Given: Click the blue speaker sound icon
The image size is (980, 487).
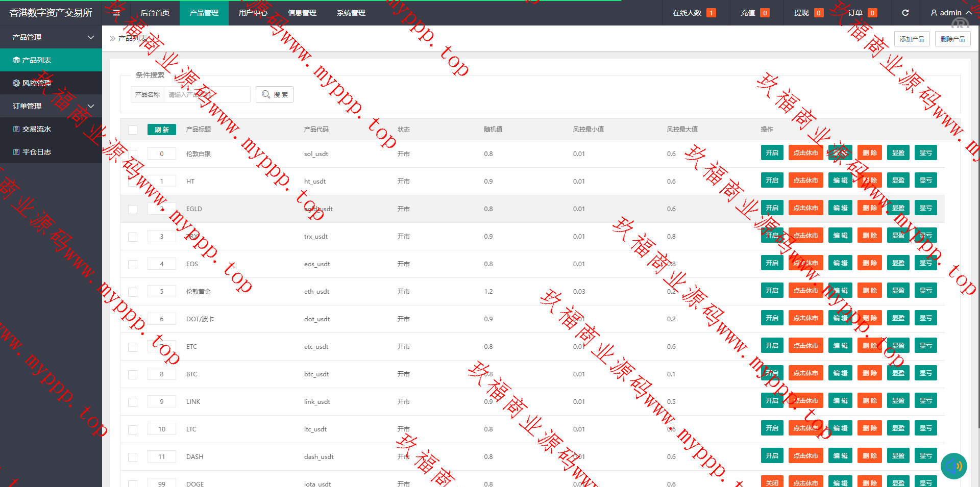Looking at the screenshot, I should [x=953, y=466].
